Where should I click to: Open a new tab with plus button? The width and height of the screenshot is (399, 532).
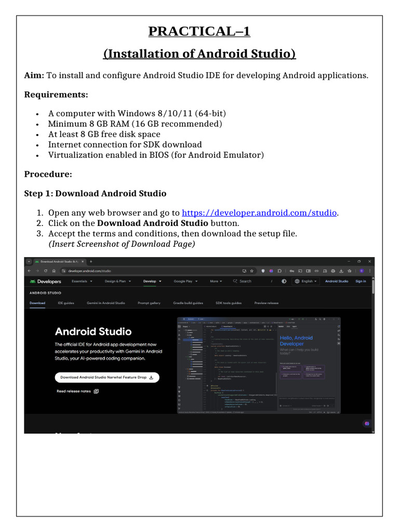pos(91,261)
